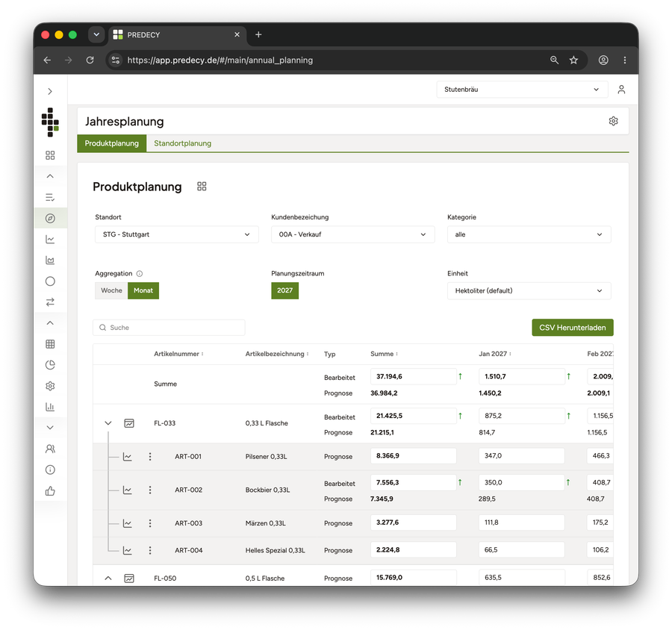
Task: Click CSV Herunterladen button
Action: tap(572, 328)
